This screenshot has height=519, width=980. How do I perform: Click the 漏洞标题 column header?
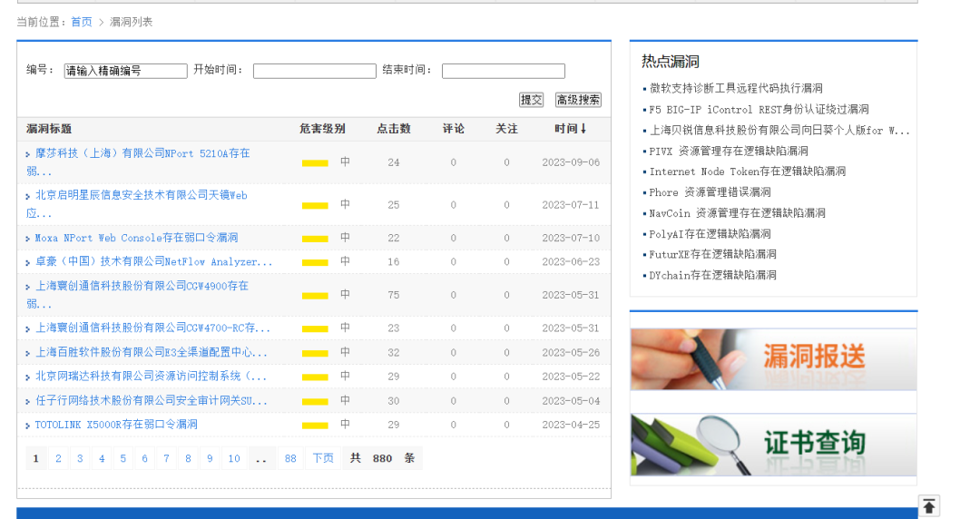tap(49, 129)
